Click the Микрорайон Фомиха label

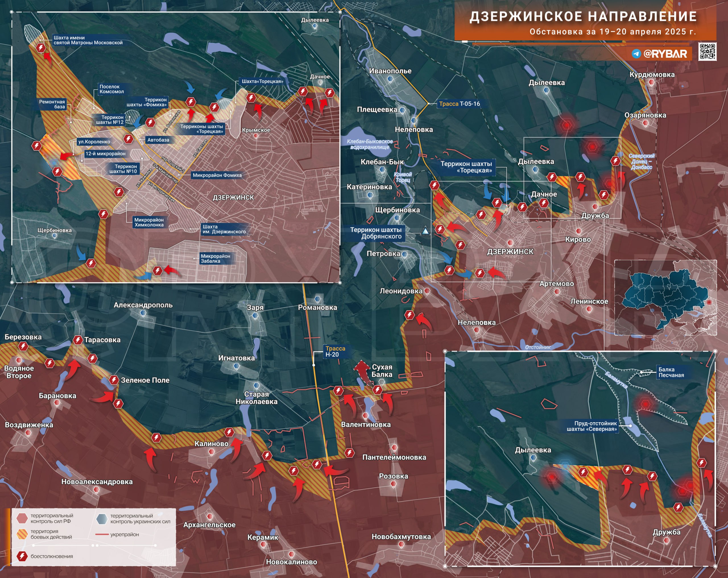click(217, 175)
